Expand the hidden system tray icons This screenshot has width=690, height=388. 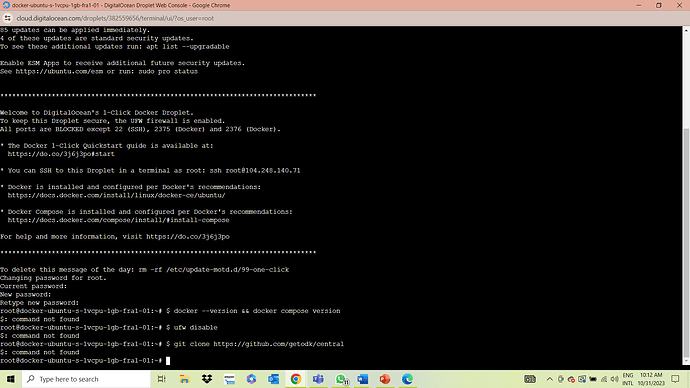(x=550, y=379)
